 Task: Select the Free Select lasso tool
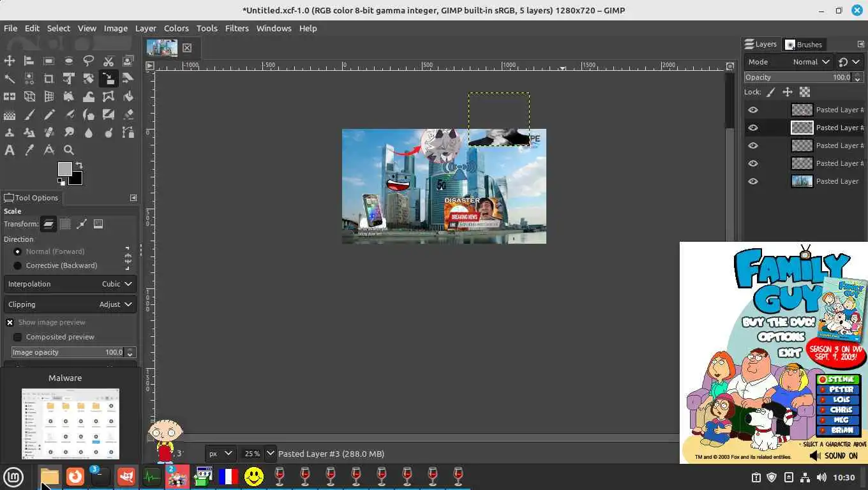click(89, 61)
